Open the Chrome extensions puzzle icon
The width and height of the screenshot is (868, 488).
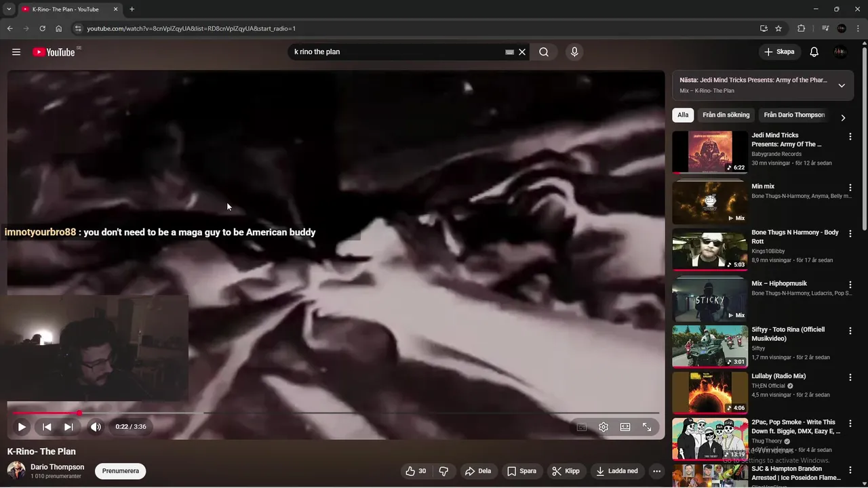(x=802, y=28)
